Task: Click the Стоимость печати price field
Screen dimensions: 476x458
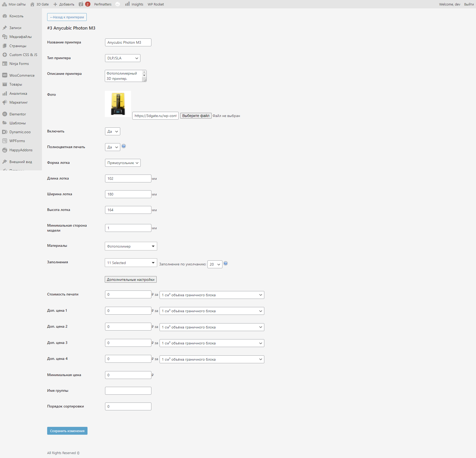Action: click(x=128, y=294)
